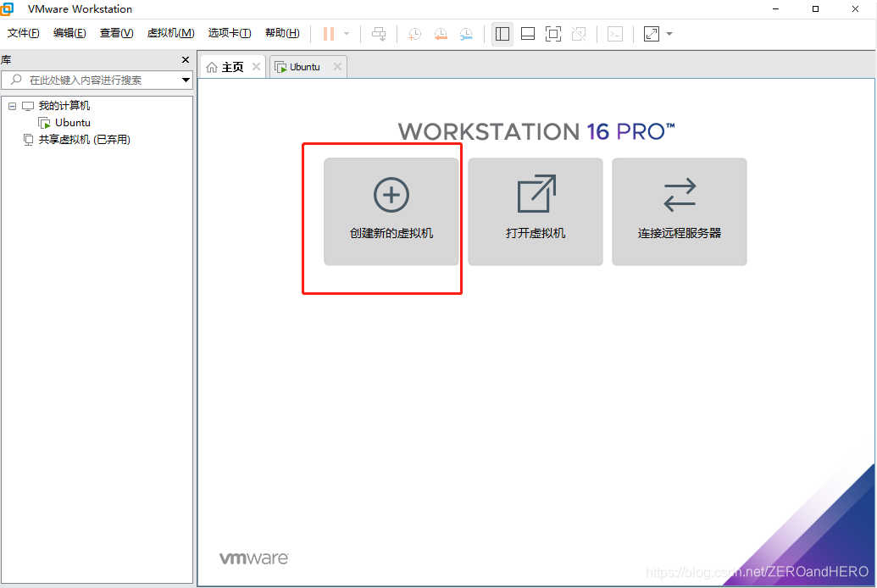Select 共享虚拟机 (已弃用) tree item
The width and height of the screenshot is (877, 588).
[x=84, y=139]
